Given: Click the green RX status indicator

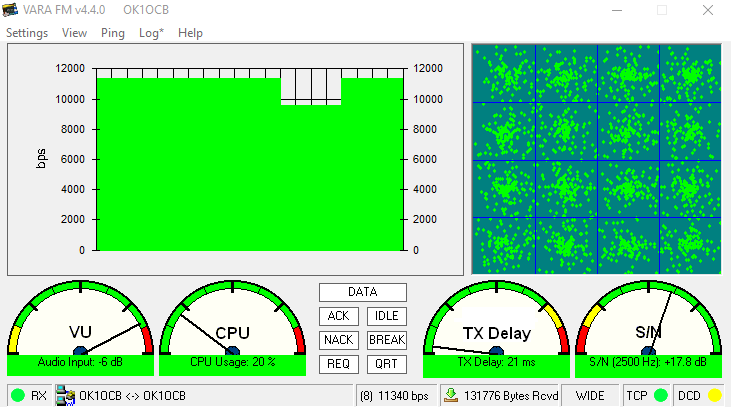Looking at the screenshot, I should (18, 395).
